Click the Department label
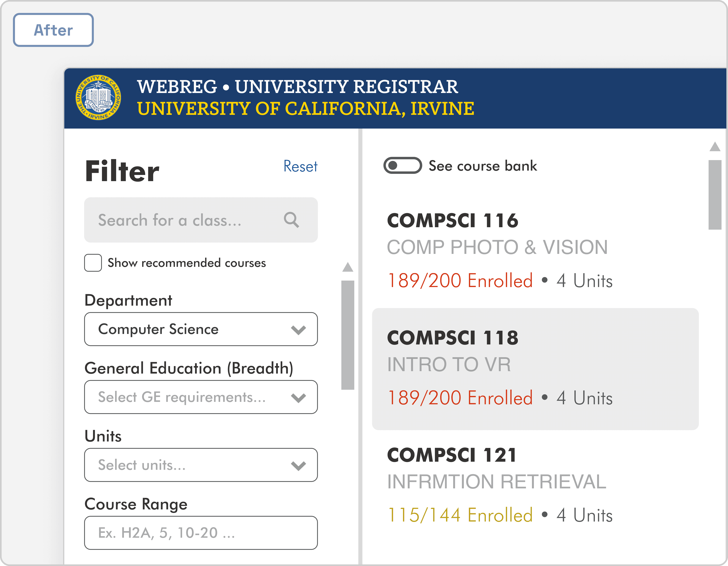This screenshot has width=728, height=566. pyautogui.click(x=128, y=300)
